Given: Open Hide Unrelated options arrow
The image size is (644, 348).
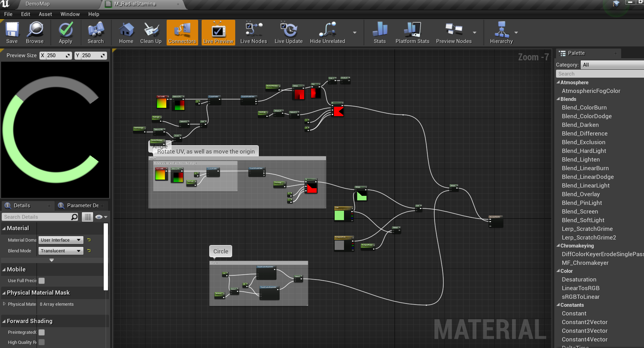Looking at the screenshot, I should [354, 33].
